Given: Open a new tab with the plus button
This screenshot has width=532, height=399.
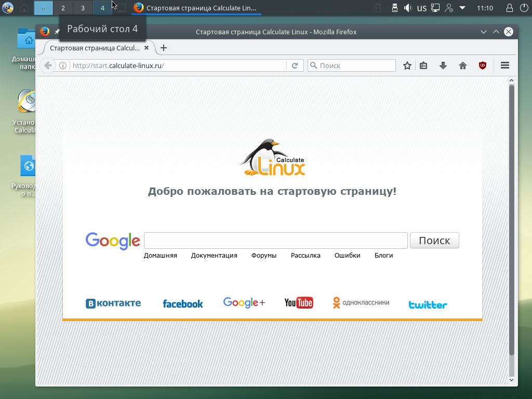Looking at the screenshot, I should point(164,48).
